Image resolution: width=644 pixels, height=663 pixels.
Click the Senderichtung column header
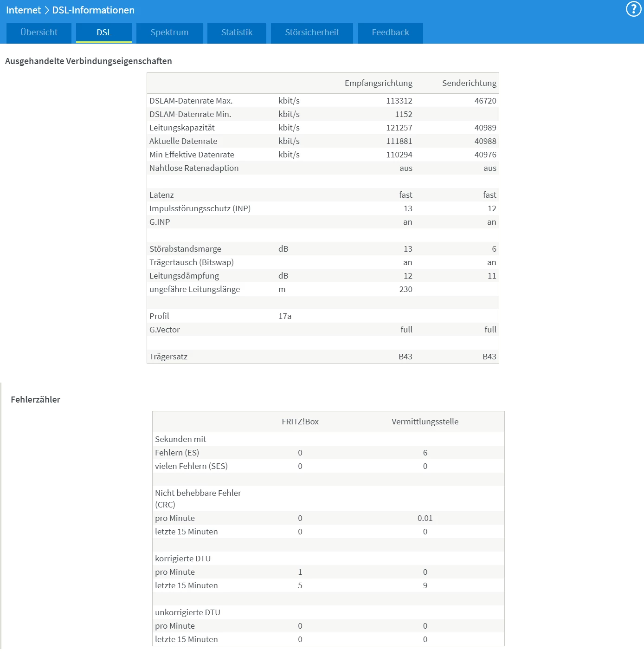pos(469,83)
